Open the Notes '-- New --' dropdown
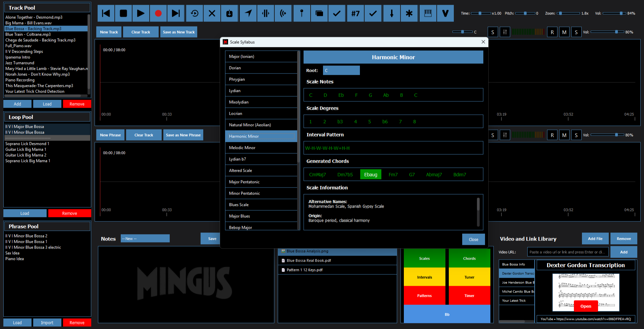The width and height of the screenshot is (644, 329). pyautogui.click(x=145, y=238)
